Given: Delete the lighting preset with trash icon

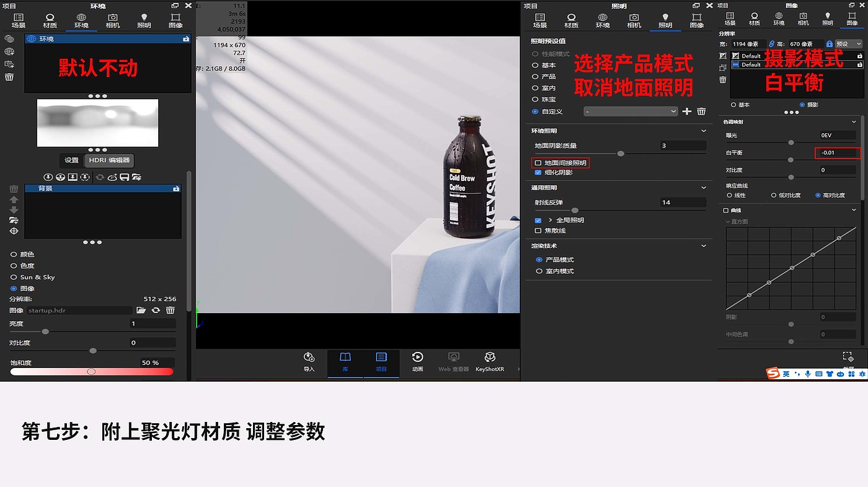Looking at the screenshot, I should click(x=701, y=112).
